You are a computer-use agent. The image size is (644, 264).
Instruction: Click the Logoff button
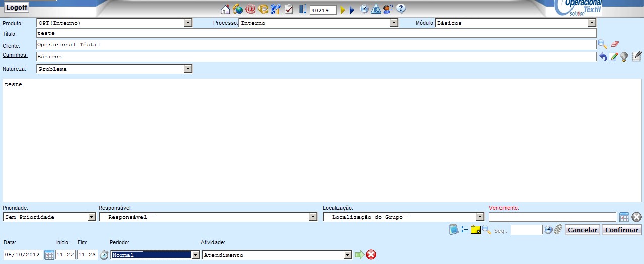(16, 8)
